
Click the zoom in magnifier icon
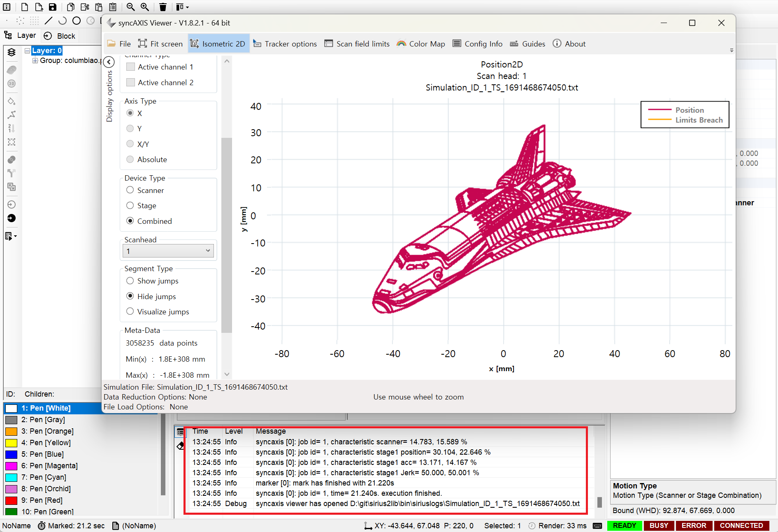pyautogui.click(x=145, y=7)
